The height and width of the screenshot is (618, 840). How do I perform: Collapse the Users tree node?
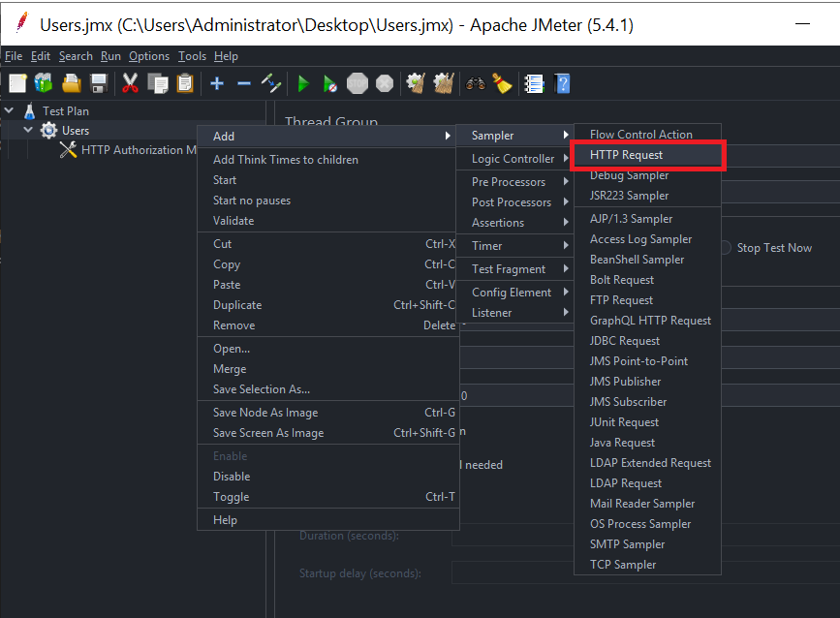tap(28, 130)
